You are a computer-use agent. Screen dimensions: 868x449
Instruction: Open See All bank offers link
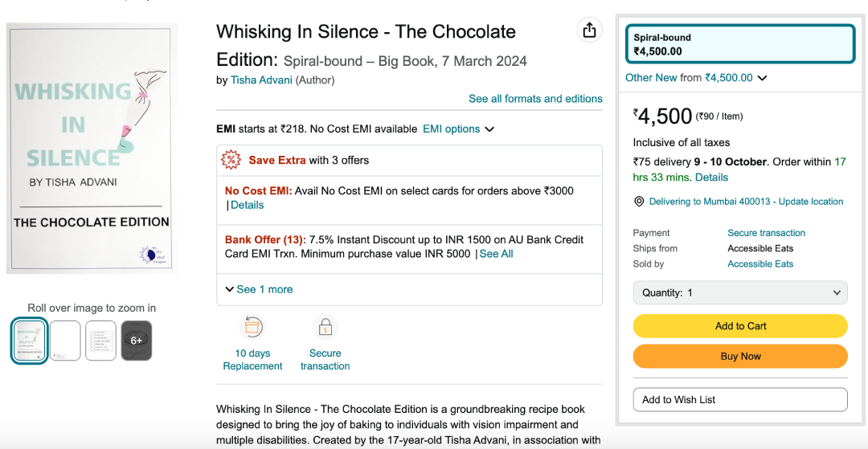(x=496, y=254)
